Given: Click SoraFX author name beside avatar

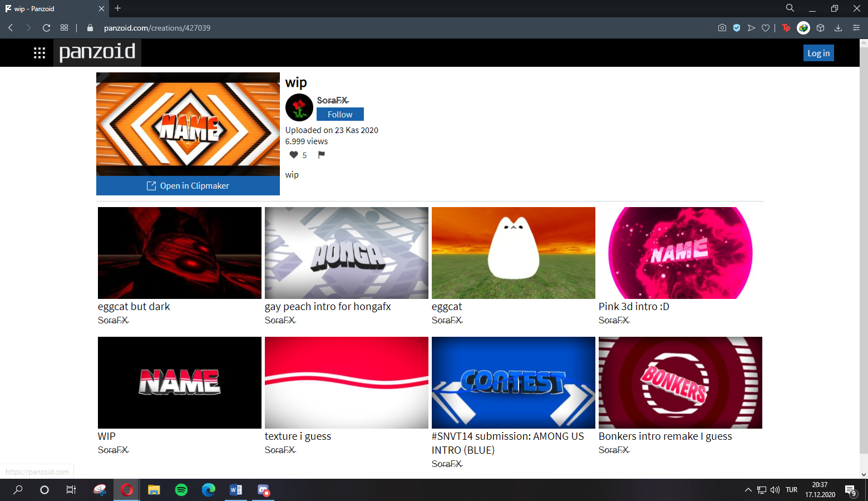Looking at the screenshot, I should (333, 100).
